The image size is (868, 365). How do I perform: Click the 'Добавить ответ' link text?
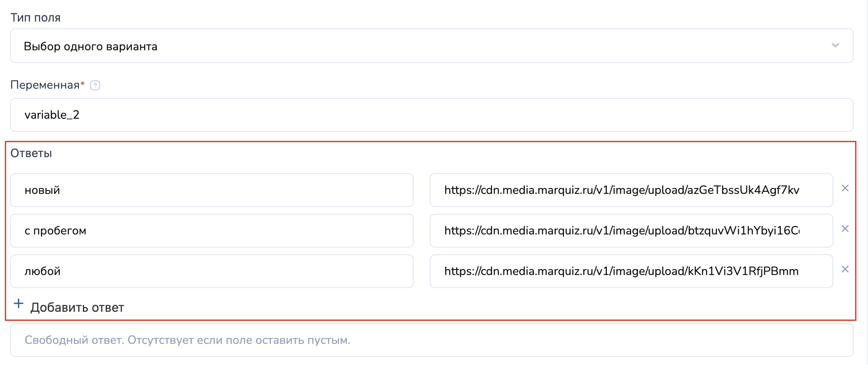coord(77,308)
